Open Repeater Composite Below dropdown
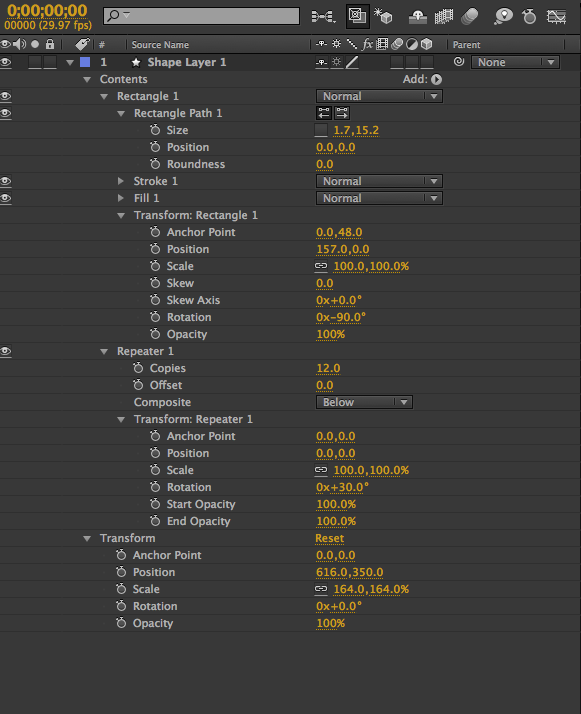The image size is (581, 714). (x=364, y=402)
